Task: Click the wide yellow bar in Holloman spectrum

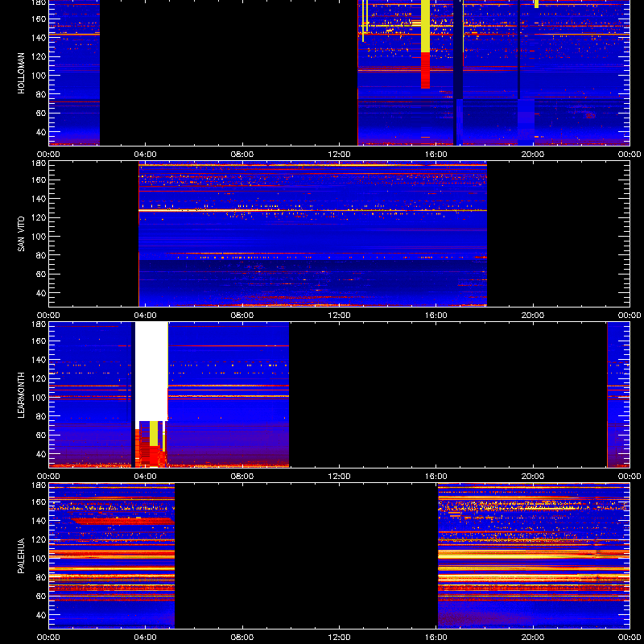Action: pyautogui.click(x=426, y=26)
